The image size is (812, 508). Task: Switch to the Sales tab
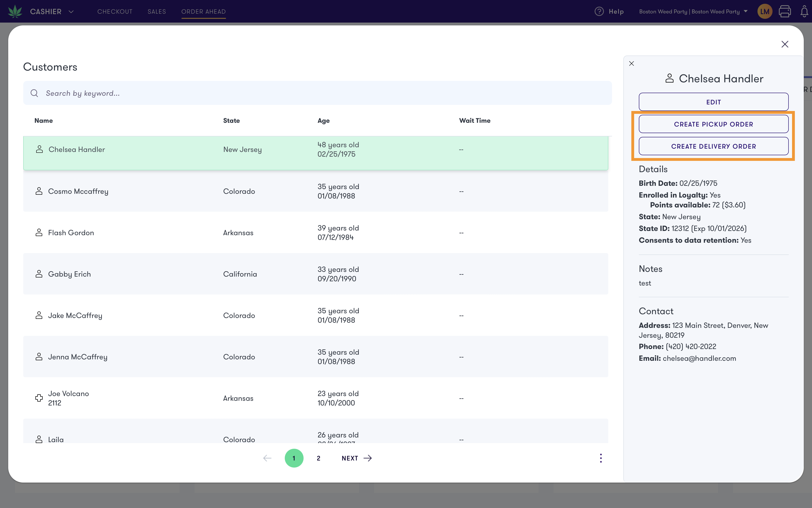click(157, 12)
